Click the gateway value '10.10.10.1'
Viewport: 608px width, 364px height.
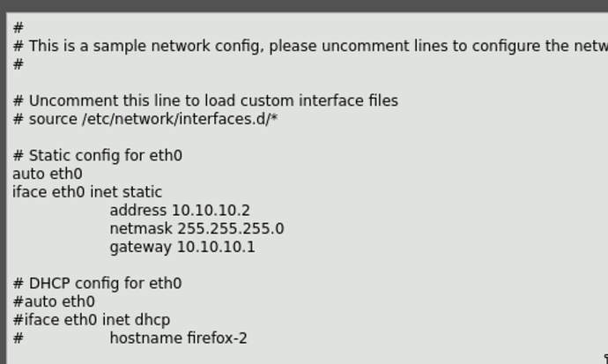[x=216, y=248]
